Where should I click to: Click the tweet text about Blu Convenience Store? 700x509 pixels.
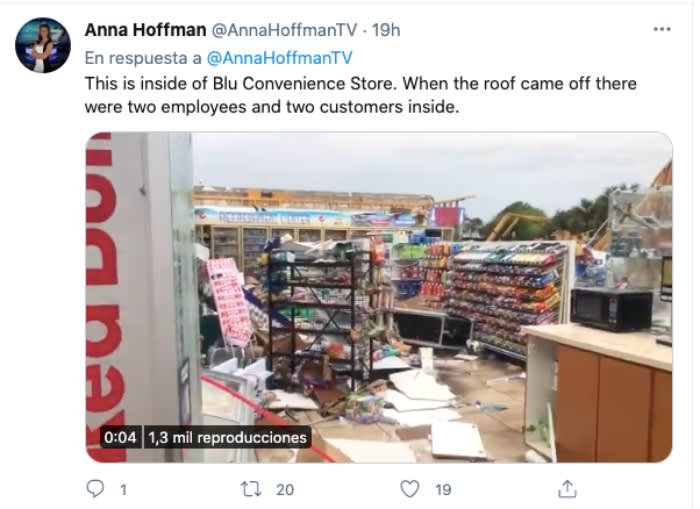click(361, 95)
